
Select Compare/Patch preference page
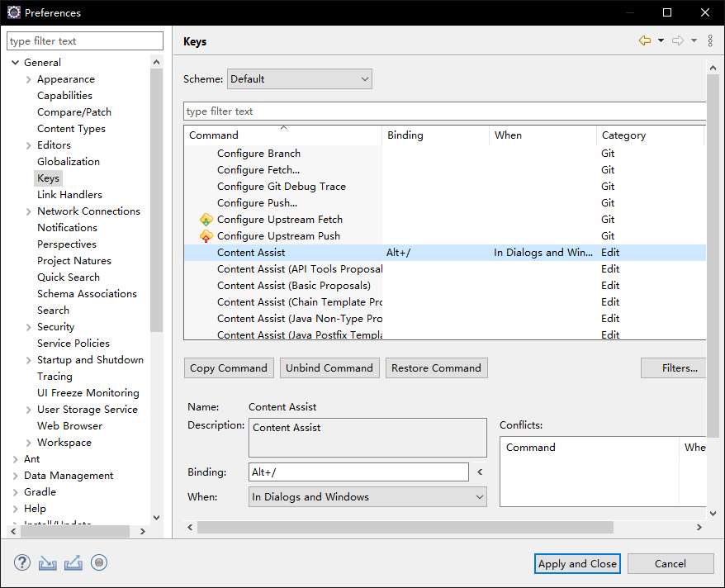(74, 112)
